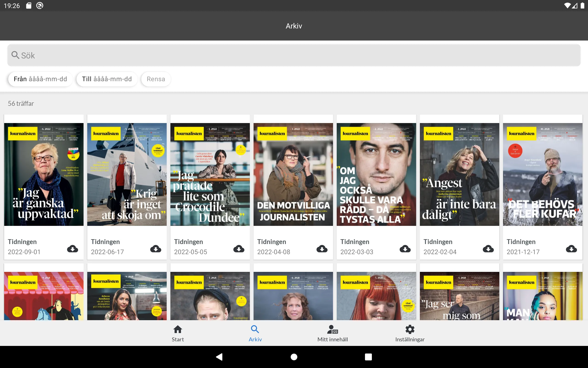Tap the Wi-Fi status icon
588x368 pixels.
click(x=567, y=5)
